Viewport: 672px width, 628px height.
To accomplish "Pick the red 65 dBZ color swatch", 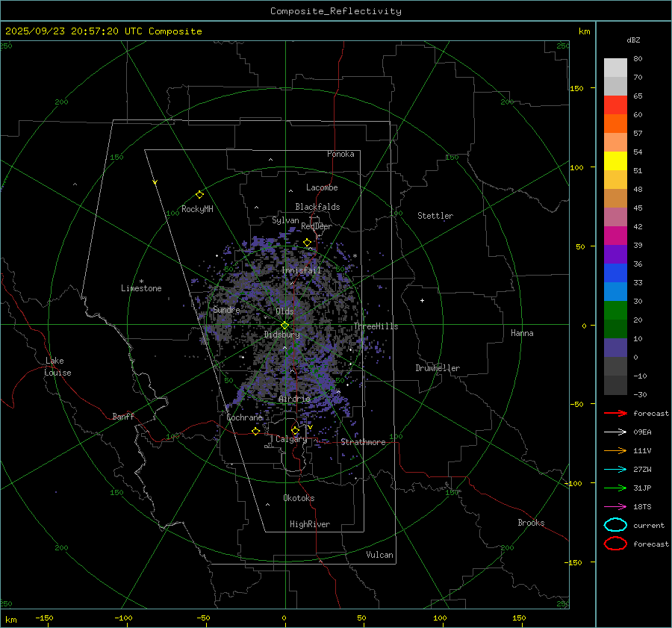I will point(615,105).
